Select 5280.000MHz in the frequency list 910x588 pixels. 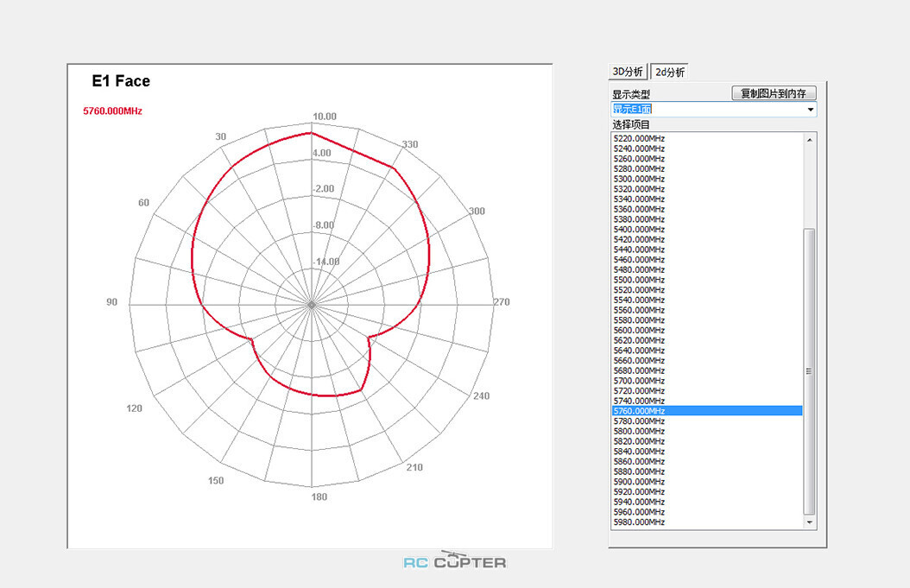click(x=707, y=169)
